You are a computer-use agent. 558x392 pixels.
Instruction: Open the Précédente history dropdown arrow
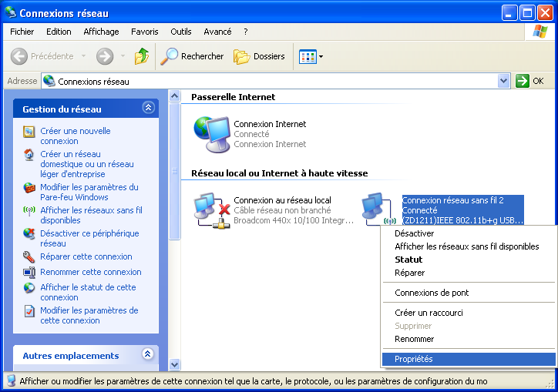point(84,56)
